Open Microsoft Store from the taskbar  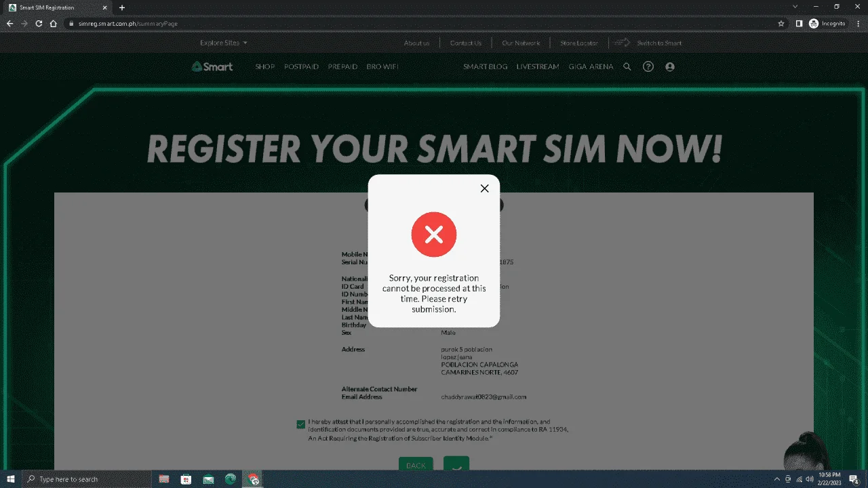tap(186, 479)
